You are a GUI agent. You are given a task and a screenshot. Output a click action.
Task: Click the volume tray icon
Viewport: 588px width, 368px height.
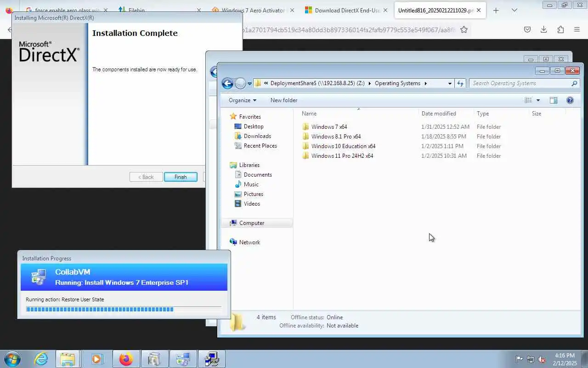click(x=542, y=359)
